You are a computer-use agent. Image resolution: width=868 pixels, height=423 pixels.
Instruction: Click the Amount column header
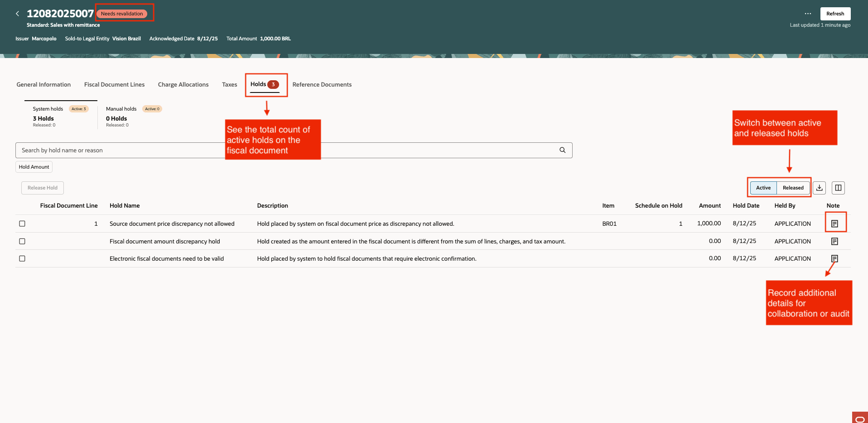tap(710, 205)
